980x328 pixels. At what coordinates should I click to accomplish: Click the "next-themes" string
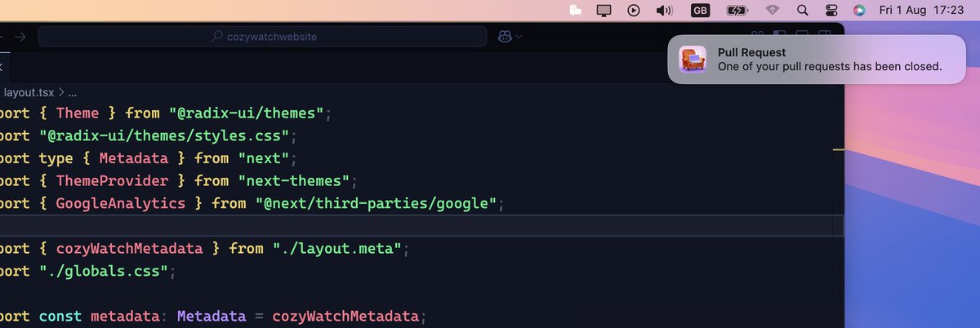(x=294, y=180)
